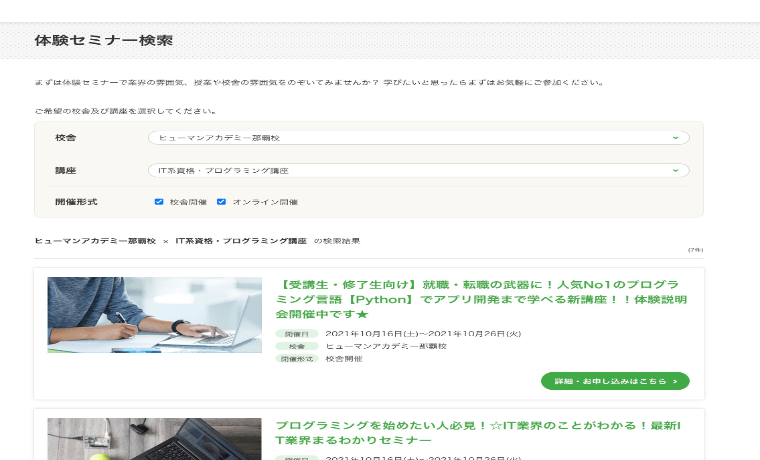
Task: Click the 開催形式 tag in the Python seminar card
Action: (297, 359)
